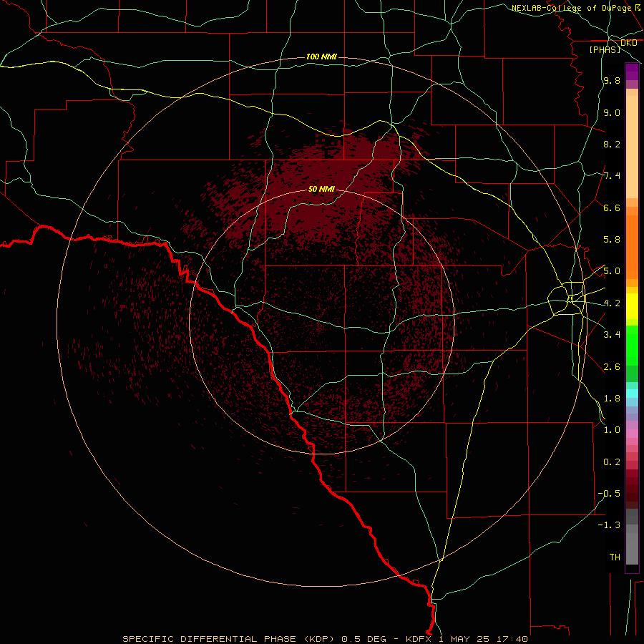Image resolution: width=644 pixels, height=644 pixels.
Task: Click the -1.3 value on the color scale
Action: [x=609, y=525]
